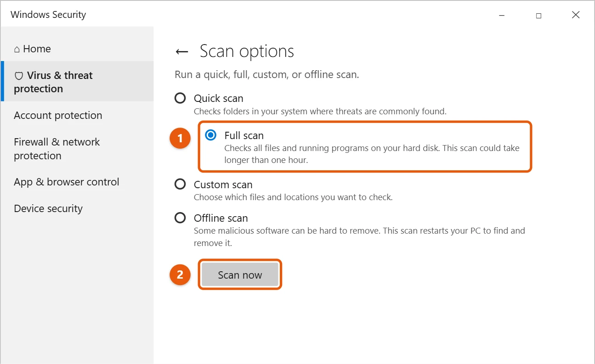
Task: Close the Windows Security window
Action: click(576, 15)
